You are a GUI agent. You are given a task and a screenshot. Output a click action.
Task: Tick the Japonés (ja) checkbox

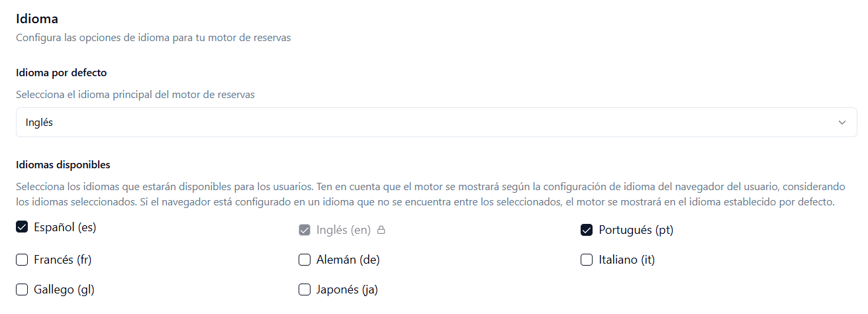[x=305, y=289]
